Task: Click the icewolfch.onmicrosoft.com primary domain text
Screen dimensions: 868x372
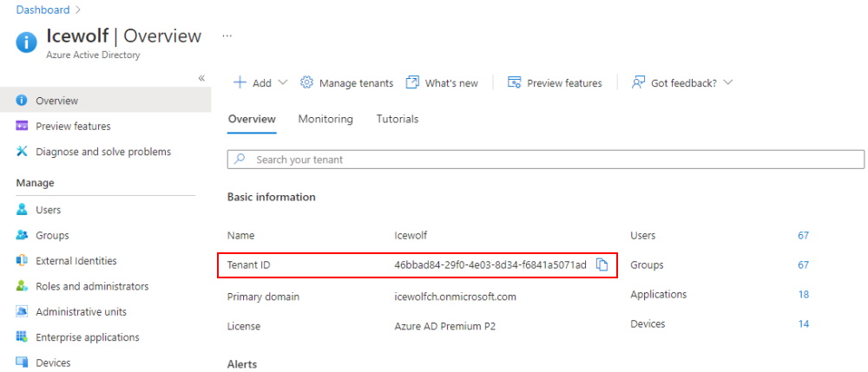Action: coord(455,297)
